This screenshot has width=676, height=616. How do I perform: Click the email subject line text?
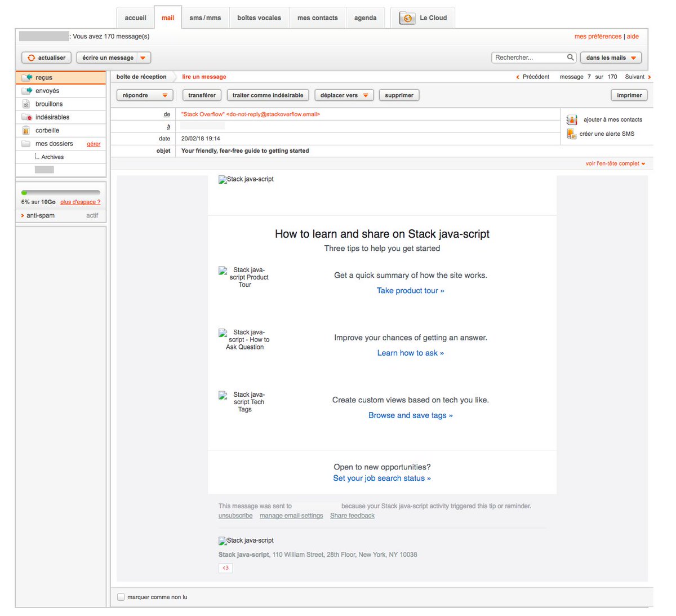tap(245, 151)
